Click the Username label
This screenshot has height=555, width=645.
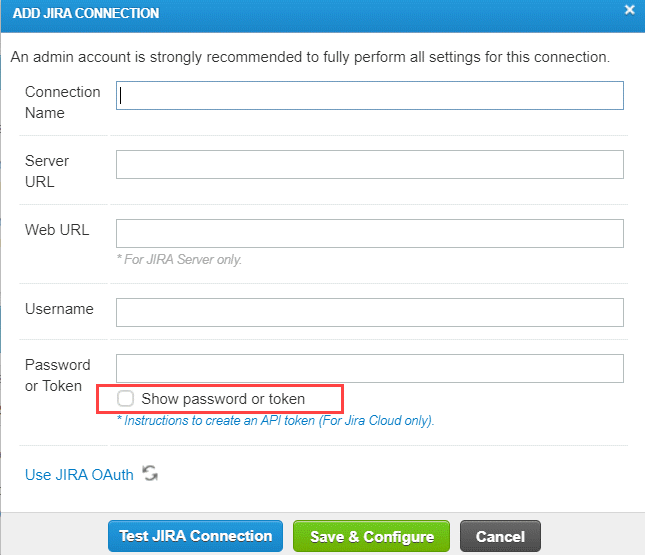pyautogui.click(x=59, y=309)
